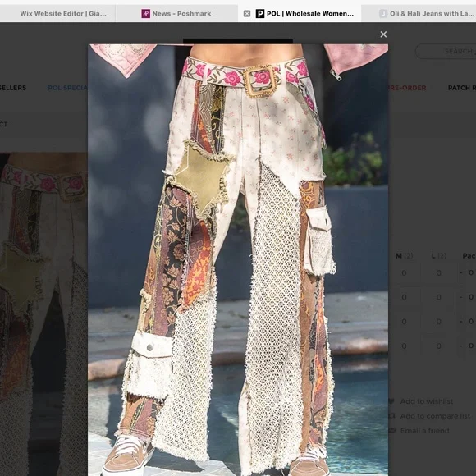The width and height of the screenshot is (476, 476).
Task: Click the M quantity field in the last row
Action: pos(404,346)
